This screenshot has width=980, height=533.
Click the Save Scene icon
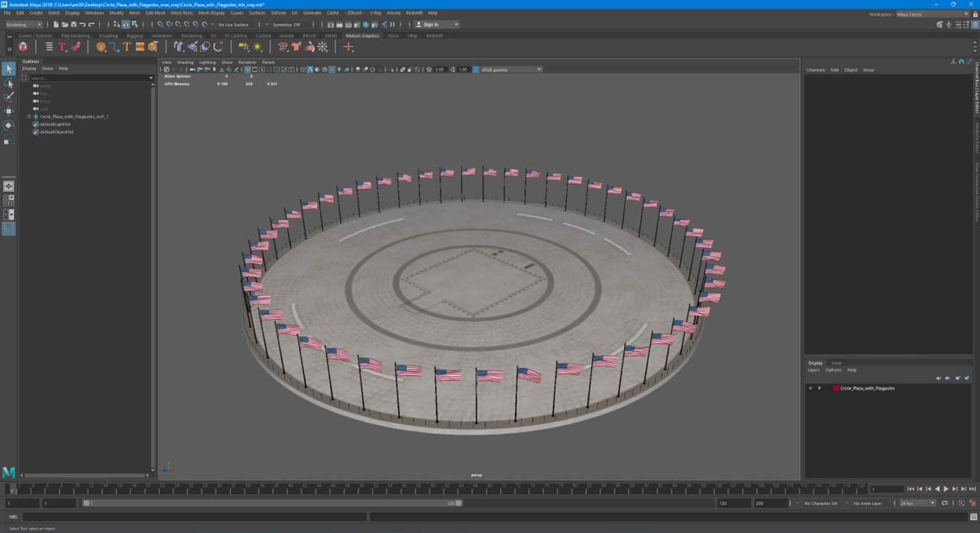tap(73, 25)
